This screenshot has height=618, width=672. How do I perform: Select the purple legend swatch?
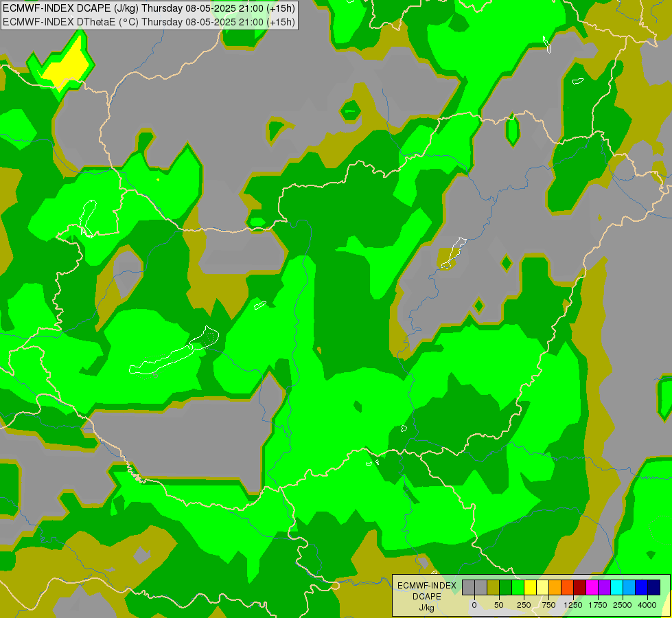(604, 587)
